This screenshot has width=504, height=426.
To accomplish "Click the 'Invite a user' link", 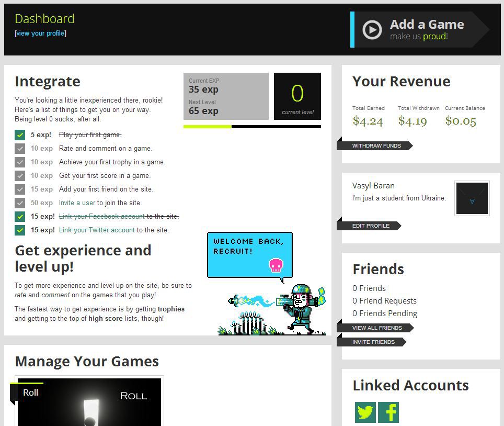I will pyautogui.click(x=77, y=203).
